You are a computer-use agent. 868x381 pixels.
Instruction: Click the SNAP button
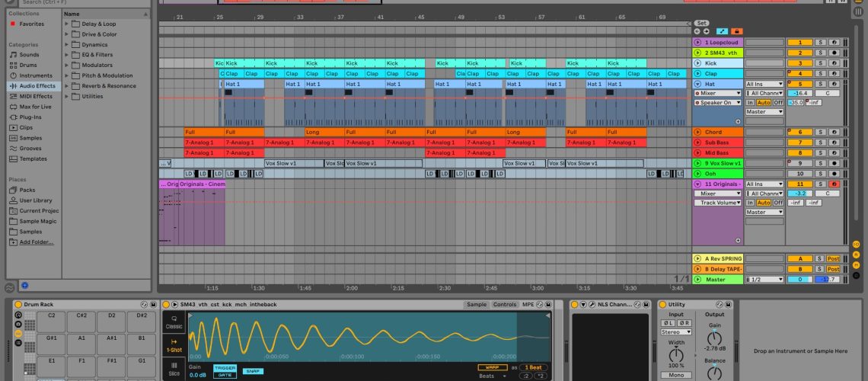253,371
